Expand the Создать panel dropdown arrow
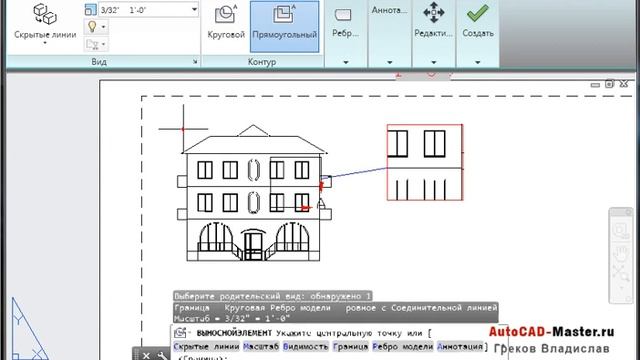The width and height of the screenshot is (640, 360). tap(478, 62)
